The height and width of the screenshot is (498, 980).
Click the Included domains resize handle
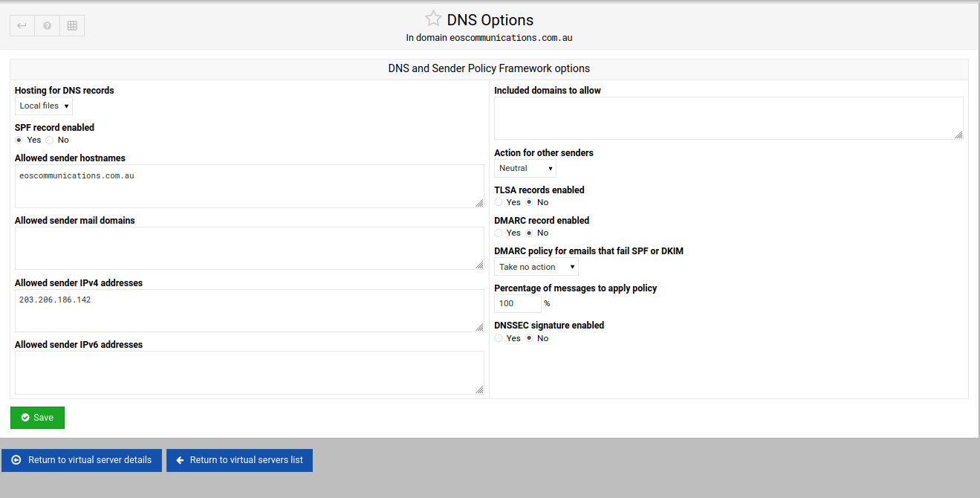click(x=958, y=135)
